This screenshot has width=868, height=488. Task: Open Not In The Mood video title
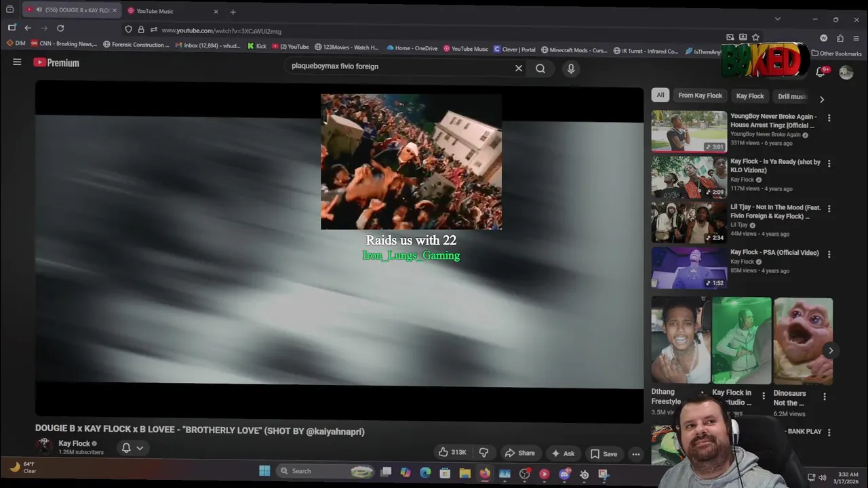[x=776, y=211]
